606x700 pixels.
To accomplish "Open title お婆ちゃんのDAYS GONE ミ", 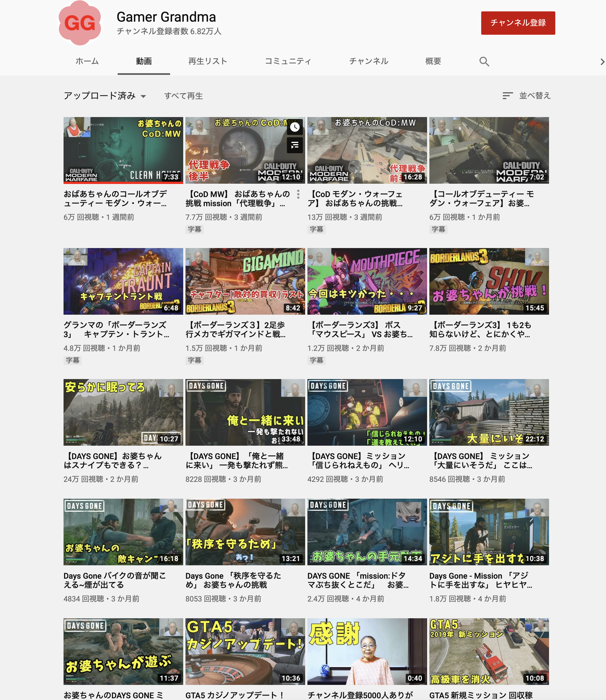I will (x=113, y=695).
